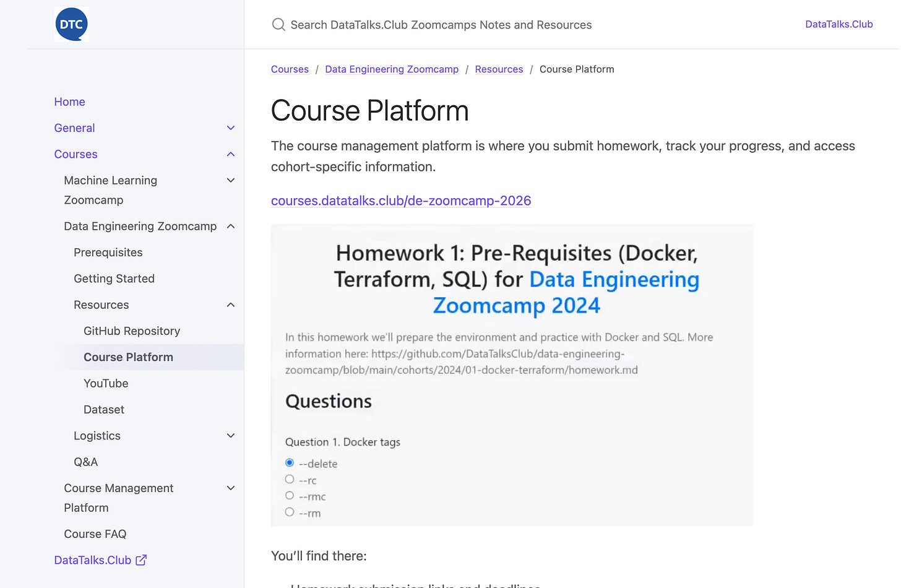
Task: Open the Q&A sidebar page
Action: [x=85, y=462]
